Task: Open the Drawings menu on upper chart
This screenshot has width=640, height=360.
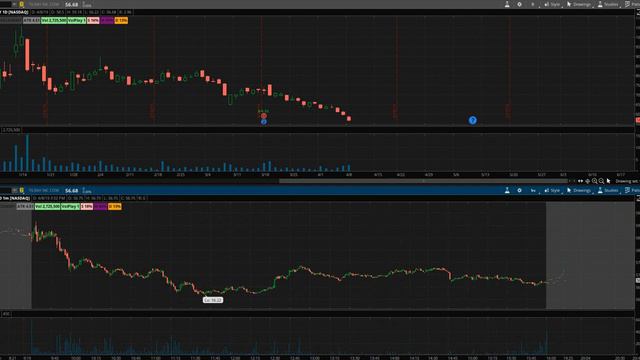Action: tap(578, 4)
